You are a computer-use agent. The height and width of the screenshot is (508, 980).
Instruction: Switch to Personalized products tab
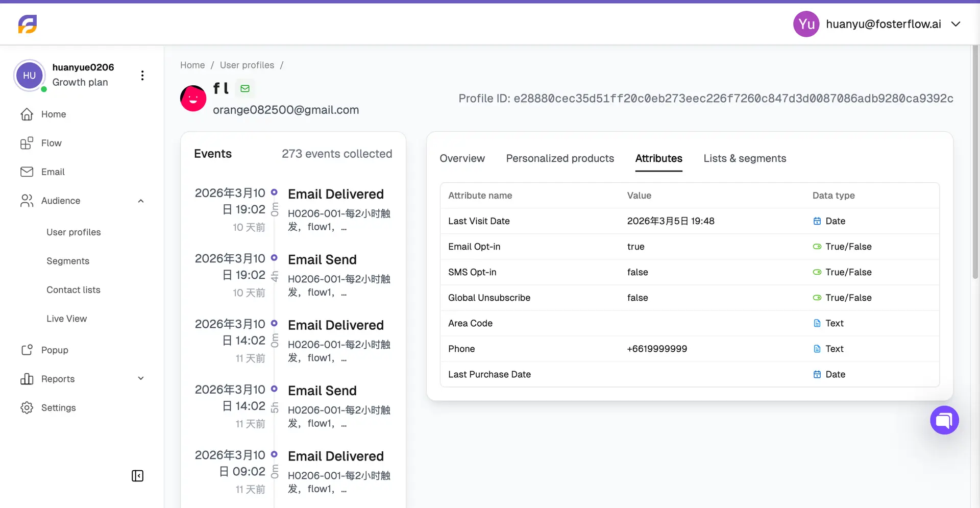pos(560,158)
